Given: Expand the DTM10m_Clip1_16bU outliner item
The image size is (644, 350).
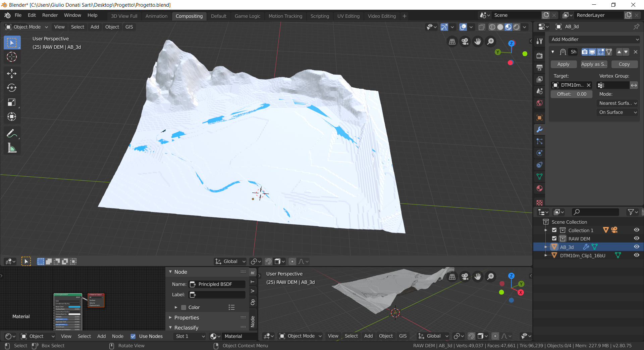Looking at the screenshot, I should pyautogui.click(x=547, y=255).
